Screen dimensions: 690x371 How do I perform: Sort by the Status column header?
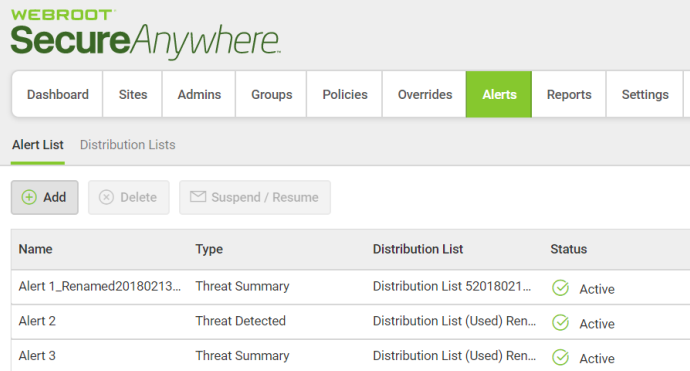(569, 249)
